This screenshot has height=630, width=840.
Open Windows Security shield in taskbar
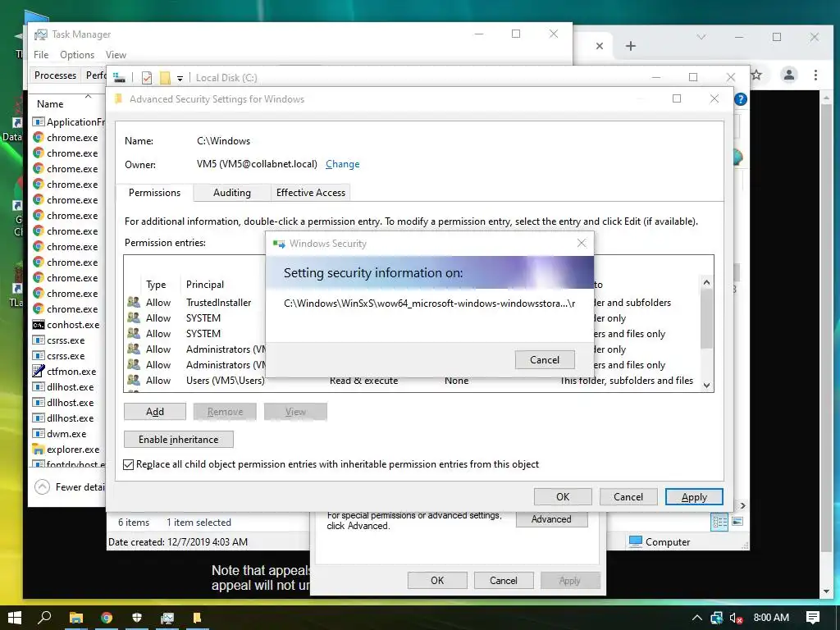(x=137, y=618)
